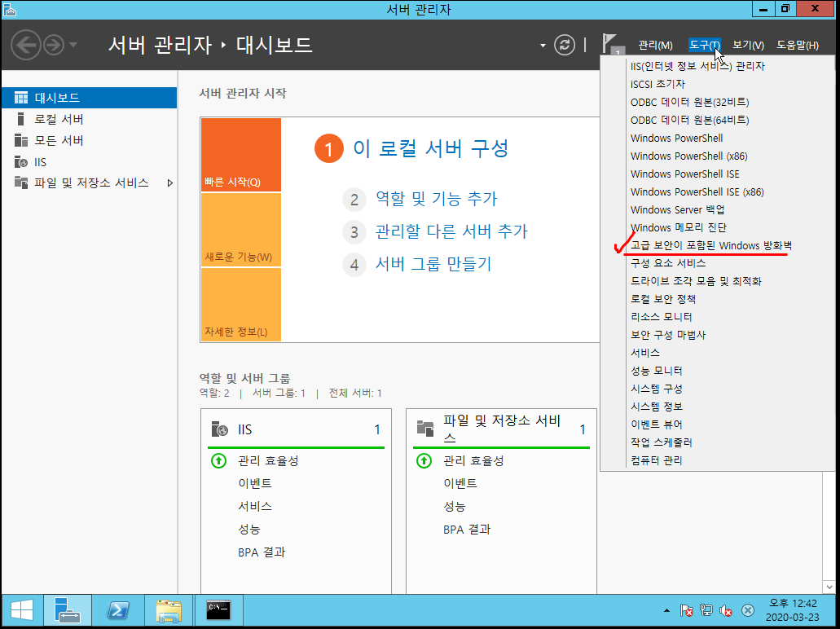Open 시스템 구성

point(656,389)
